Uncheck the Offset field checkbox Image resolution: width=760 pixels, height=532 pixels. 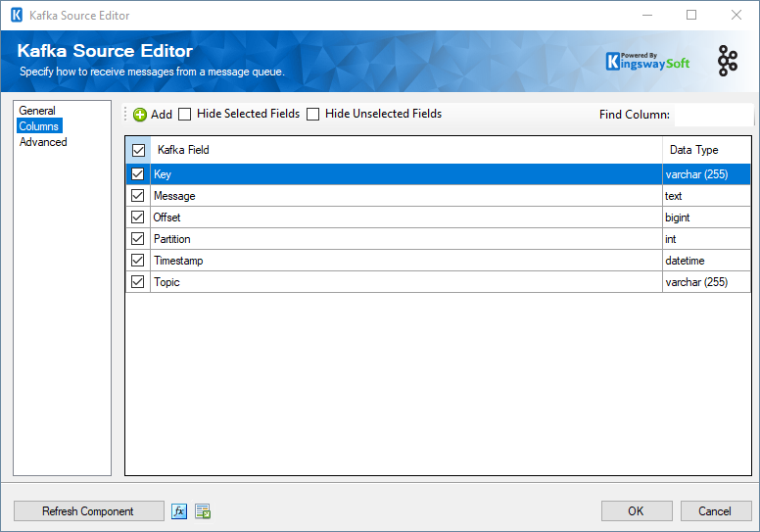(x=138, y=218)
